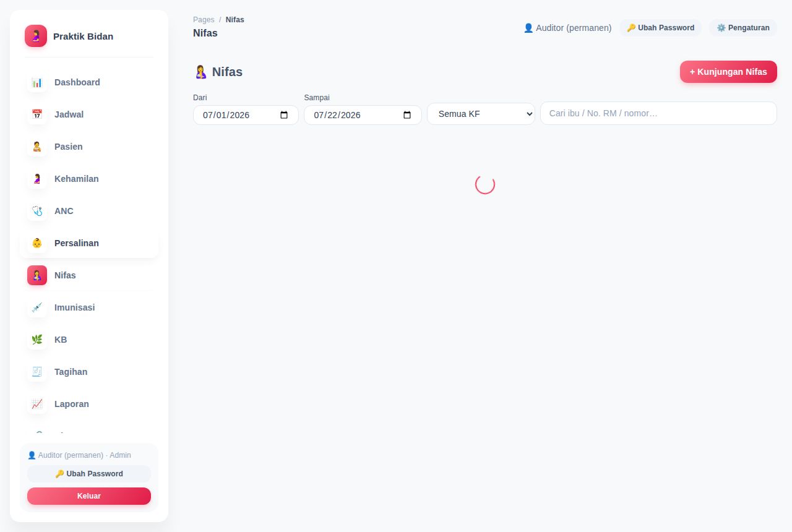Image resolution: width=792 pixels, height=532 pixels.
Task: Open the Tagihan receipt icon
Action: (37, 372)
